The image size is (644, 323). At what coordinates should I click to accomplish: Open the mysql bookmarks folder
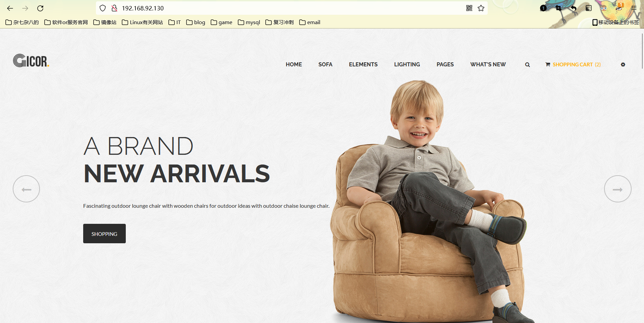coord(249,22)
